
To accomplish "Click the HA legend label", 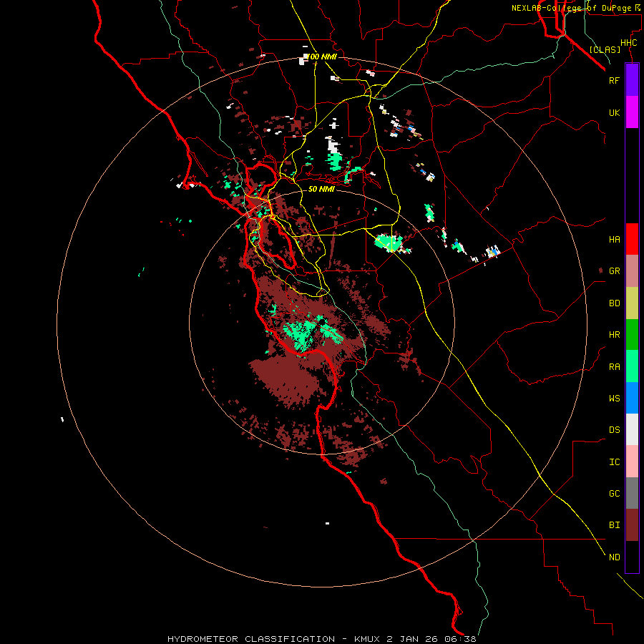I will click(614, 240).
